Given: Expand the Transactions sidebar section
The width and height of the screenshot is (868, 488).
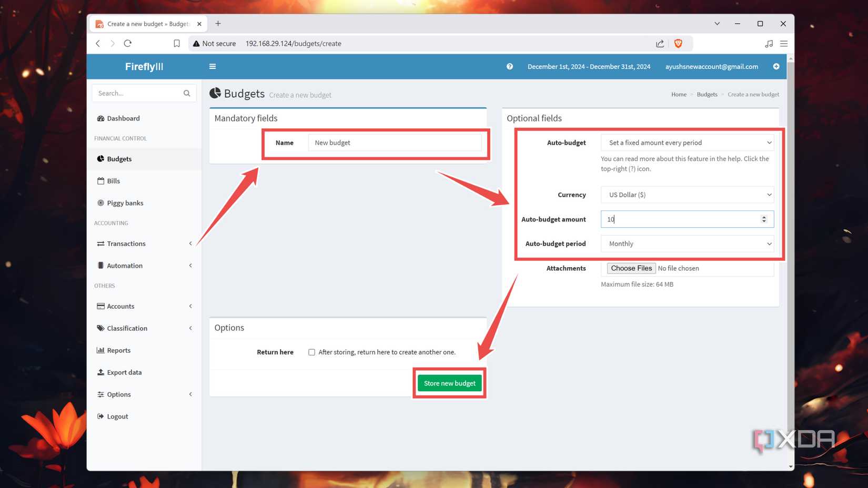Looking at the screenshot, I should 126,243.
